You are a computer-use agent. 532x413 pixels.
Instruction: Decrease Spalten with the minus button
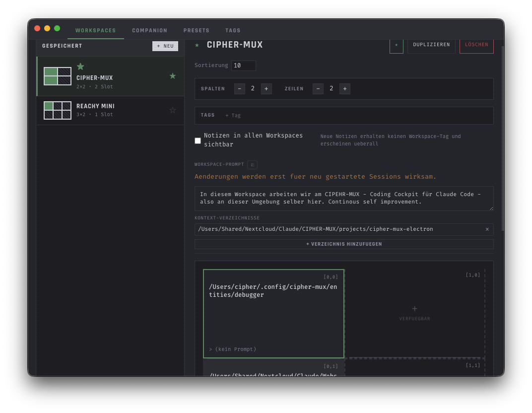[x=240, y=89]
